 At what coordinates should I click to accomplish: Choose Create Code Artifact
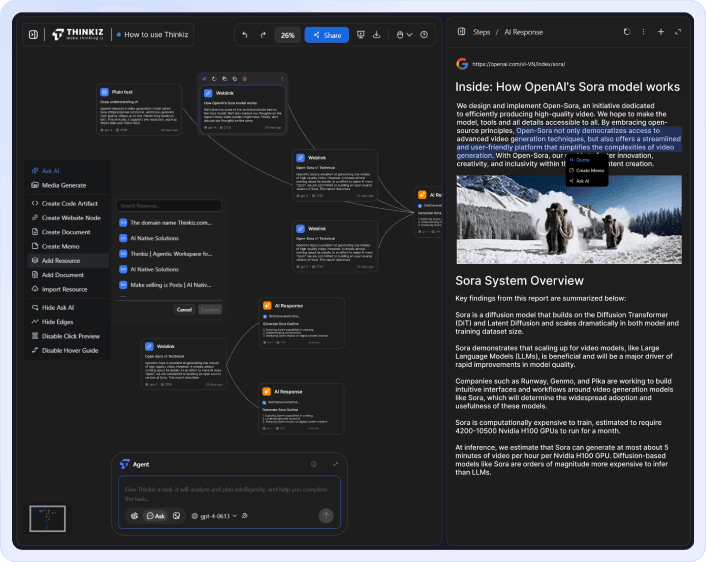[x=68, y=204]
